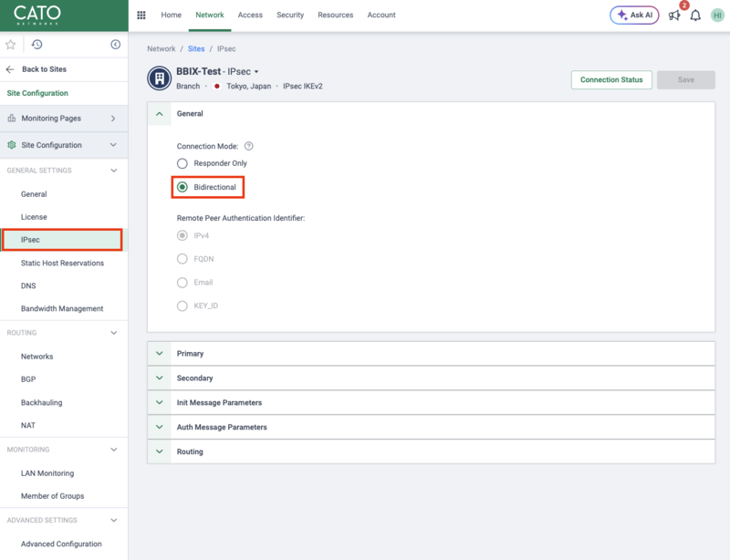Open the Access top menu
The height and width of the screenshot is (560, 730).
click(x=250, y=15)
